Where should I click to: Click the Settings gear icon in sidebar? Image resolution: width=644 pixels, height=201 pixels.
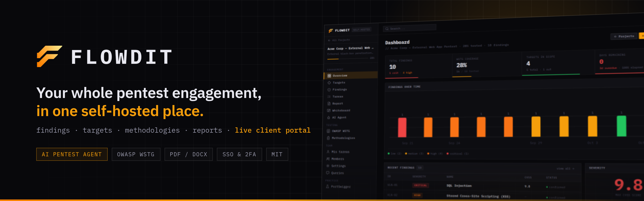328,166
